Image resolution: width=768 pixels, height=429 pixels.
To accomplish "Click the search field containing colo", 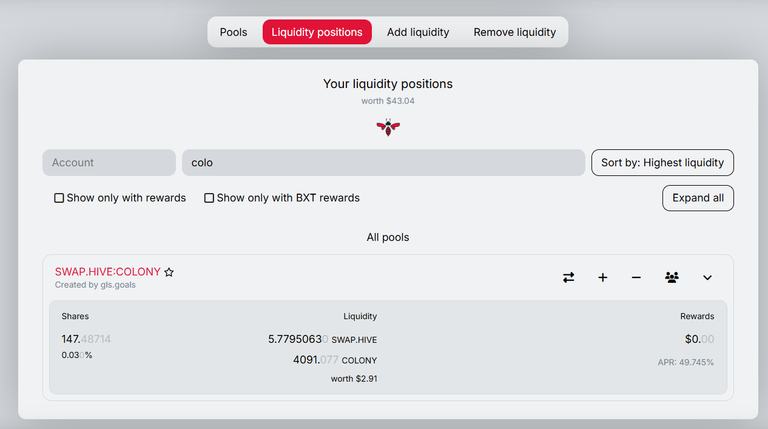I will point(384,163).
